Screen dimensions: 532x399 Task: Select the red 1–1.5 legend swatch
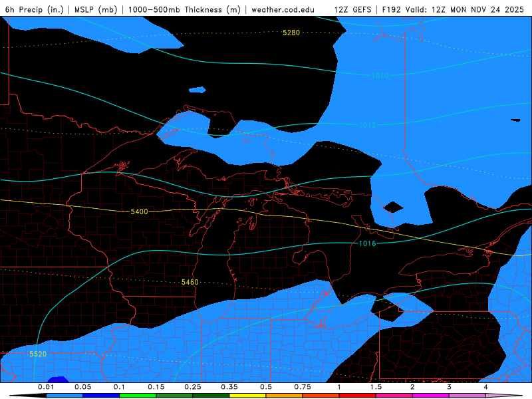[x=358, y=396]
